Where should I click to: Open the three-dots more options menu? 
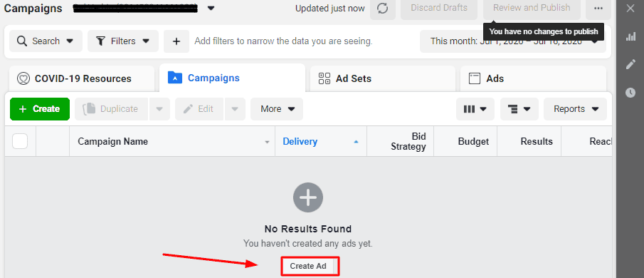(598, 9)
